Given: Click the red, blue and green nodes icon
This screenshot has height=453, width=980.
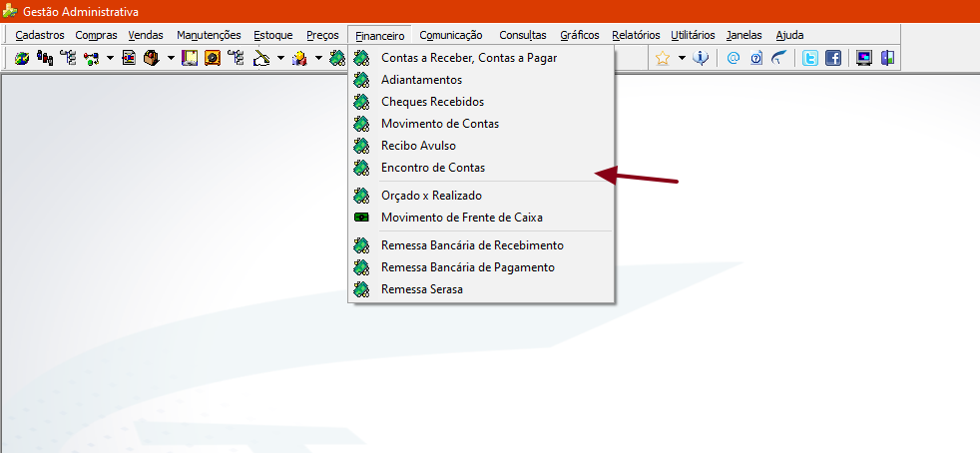Looking at the screenshot, I should [x=92, y=58].
